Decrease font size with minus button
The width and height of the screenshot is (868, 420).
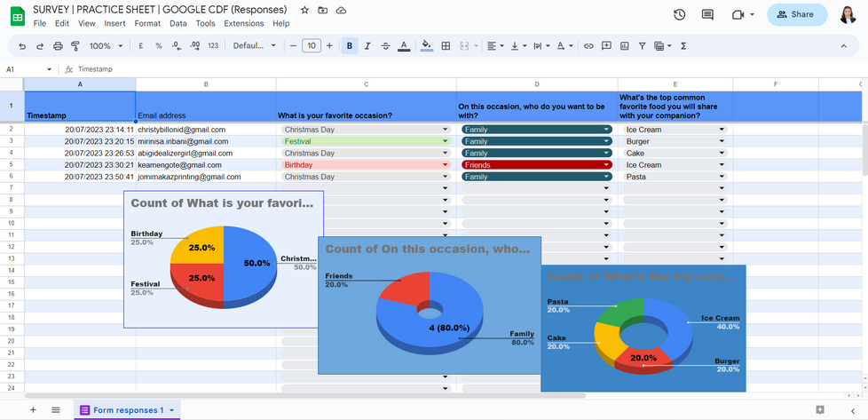coord(294,46)
